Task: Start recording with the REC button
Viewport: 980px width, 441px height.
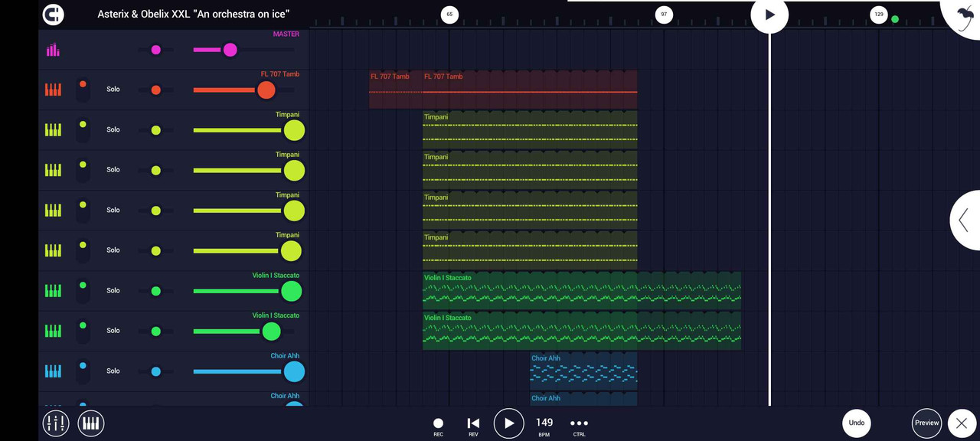Action: [x=438, y=426]
